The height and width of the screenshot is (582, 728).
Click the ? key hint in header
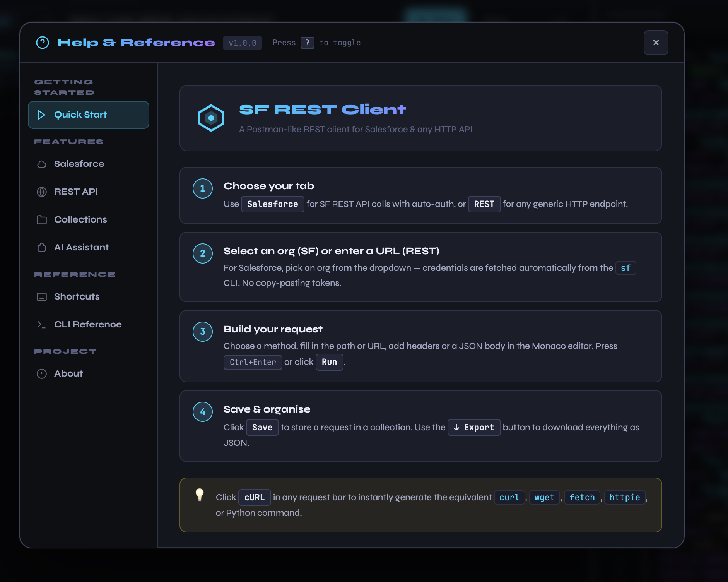pos(308,43)
